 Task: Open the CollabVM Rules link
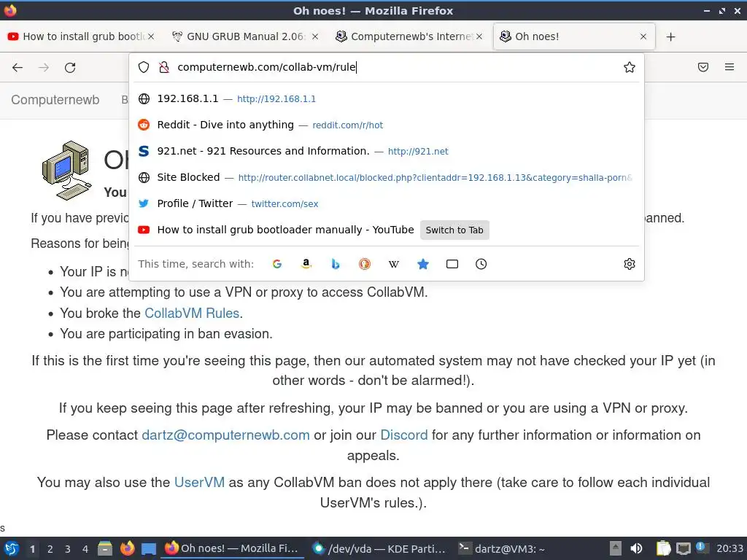coord(192,313)
